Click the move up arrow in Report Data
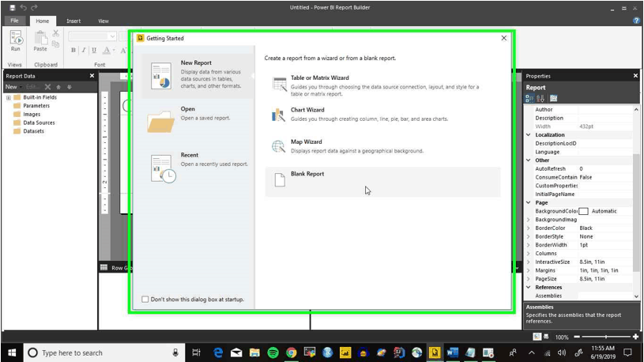The width and height of the screenshot is (644, 362). (58, 87)
